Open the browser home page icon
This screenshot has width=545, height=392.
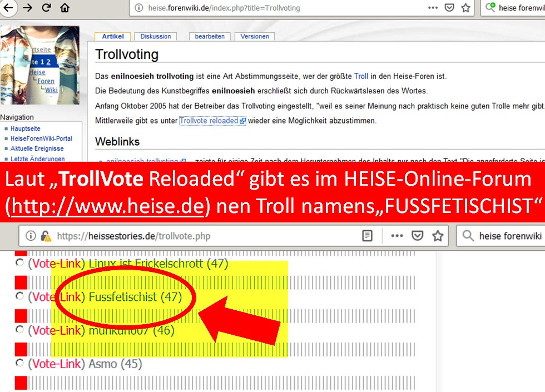(x=65, y=7)
